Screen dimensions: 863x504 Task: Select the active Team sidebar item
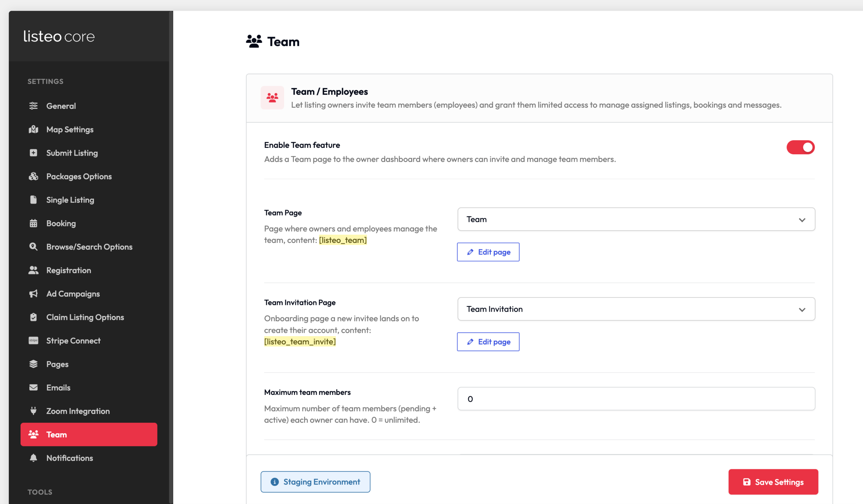(89, 434)
